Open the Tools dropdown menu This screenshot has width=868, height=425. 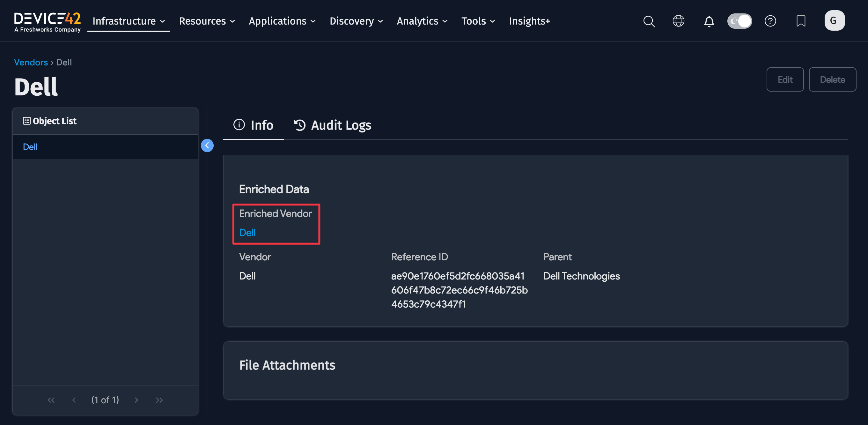coord(478,21)
